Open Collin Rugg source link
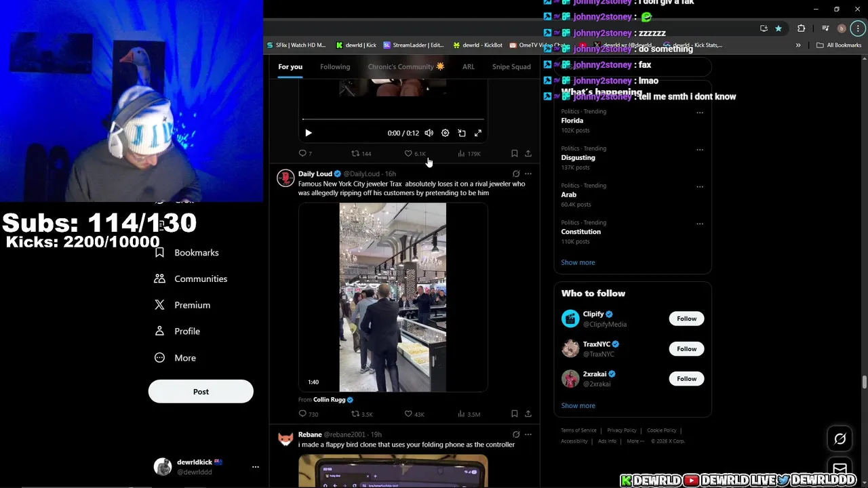Screen dimensions: 868x488 (333, 400)
